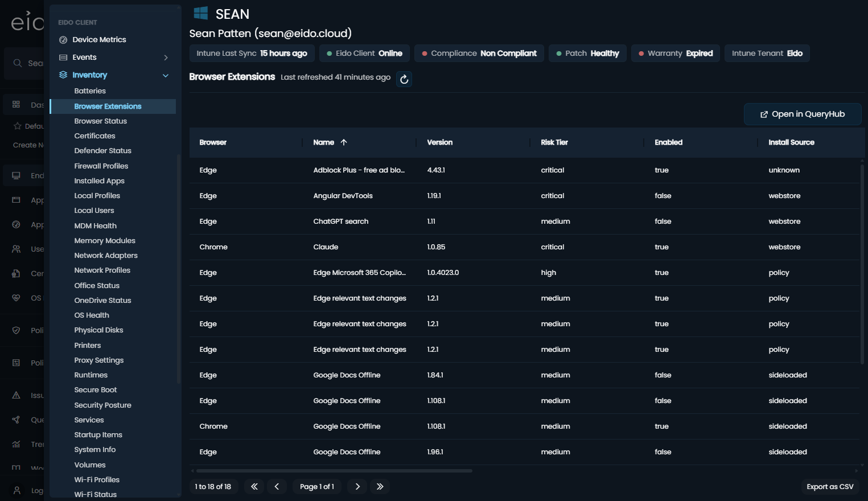Click Adblock Plus extension name cell
868x501 pixels.
click(x=359, y=170)
